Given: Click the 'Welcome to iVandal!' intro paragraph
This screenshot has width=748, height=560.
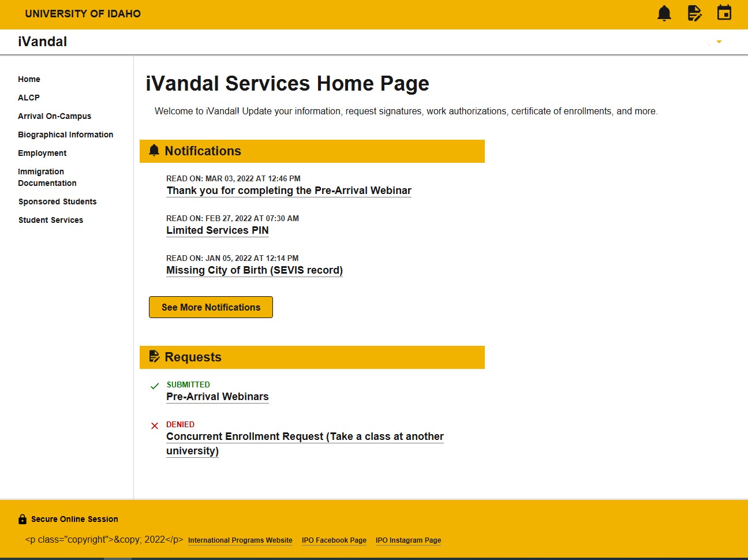Looking at the screenshot, I should tap(406, 111).
